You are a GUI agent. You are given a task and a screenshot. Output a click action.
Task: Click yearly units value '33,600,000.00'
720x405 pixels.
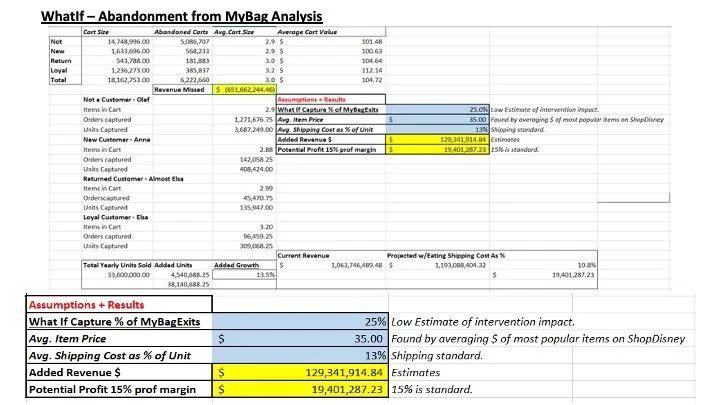coord(129,275)
